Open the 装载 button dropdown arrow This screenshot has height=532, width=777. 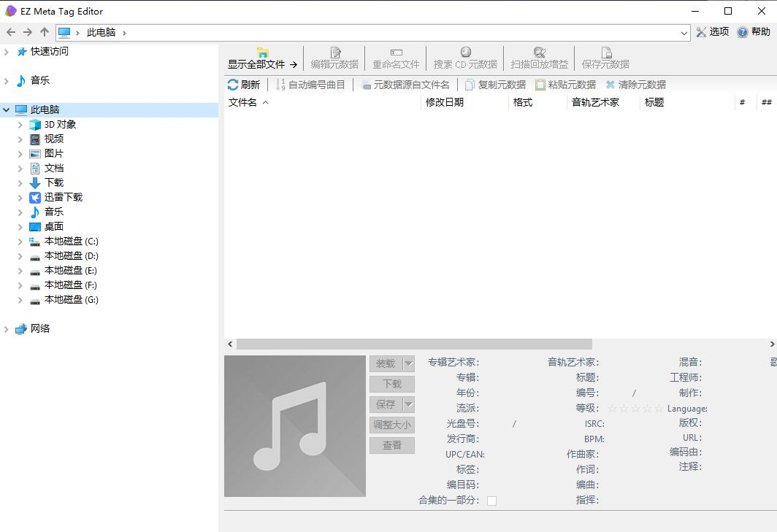click(x=408, y=363)
